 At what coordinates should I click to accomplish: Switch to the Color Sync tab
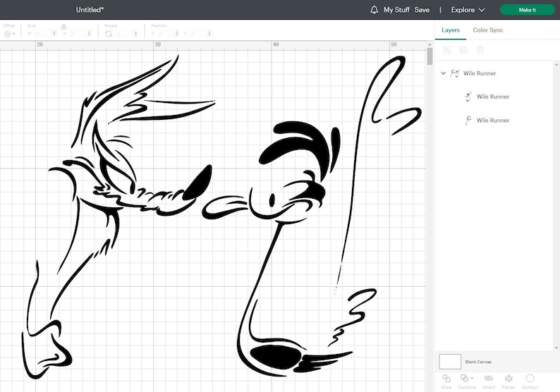pyautogui.click(x=488, y=30)
